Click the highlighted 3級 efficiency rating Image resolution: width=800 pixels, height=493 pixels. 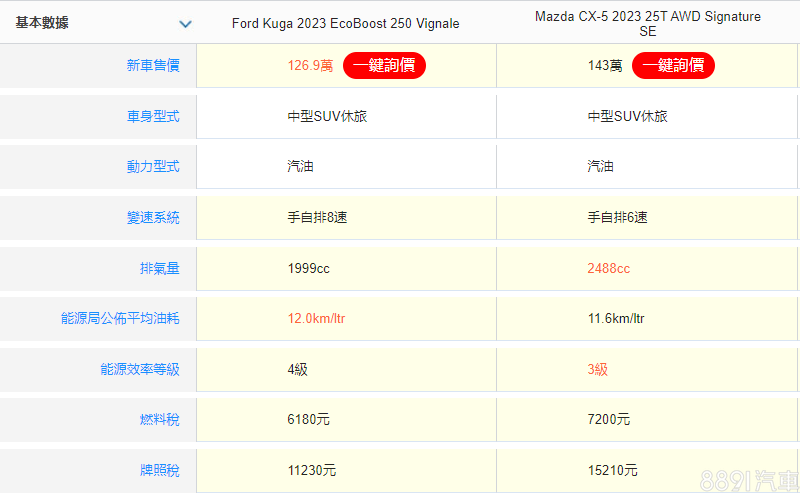pyautogui.click(x=597, y=369)
